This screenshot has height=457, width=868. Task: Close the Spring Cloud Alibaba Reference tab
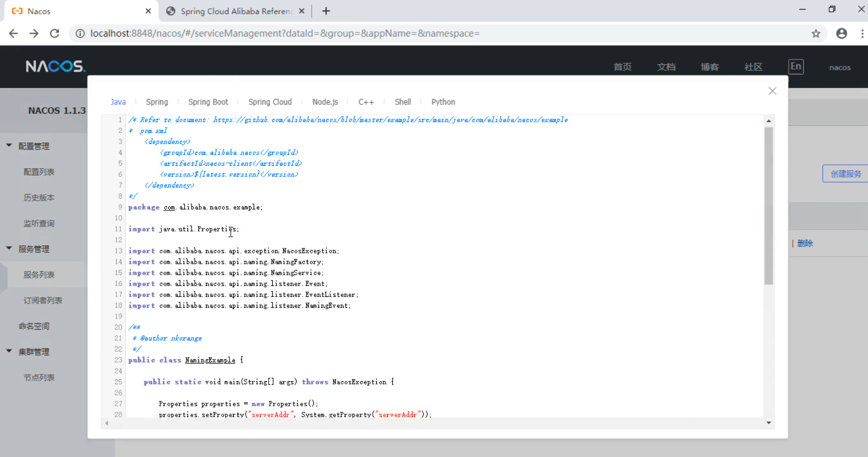301,11
